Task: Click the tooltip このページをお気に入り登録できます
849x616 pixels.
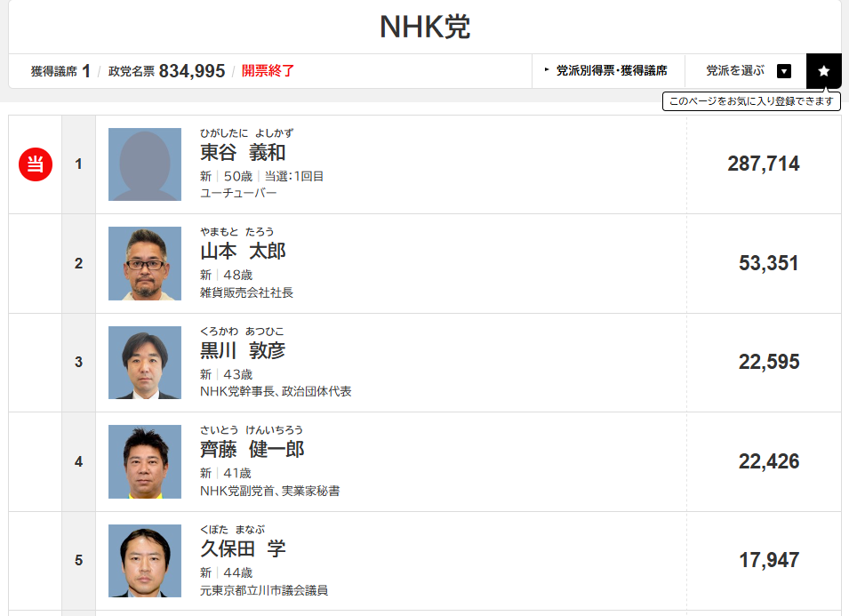Action: tap(751, 101)
